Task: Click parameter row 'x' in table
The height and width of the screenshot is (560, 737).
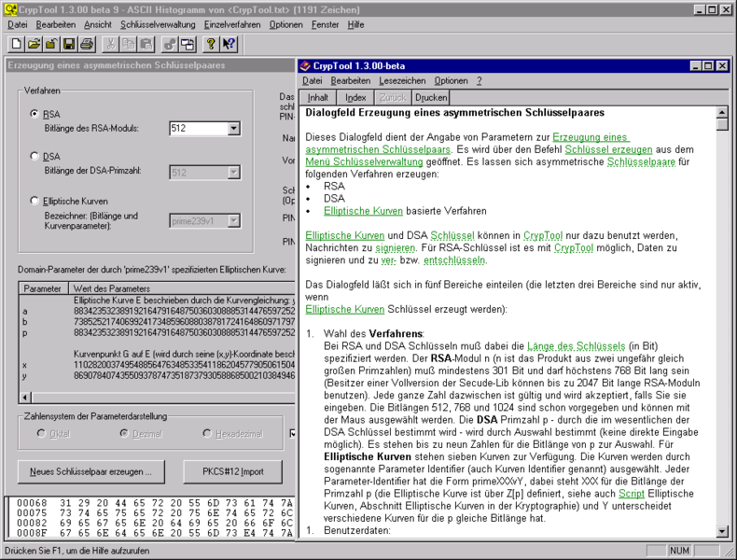Action: [x=157, y=365]
